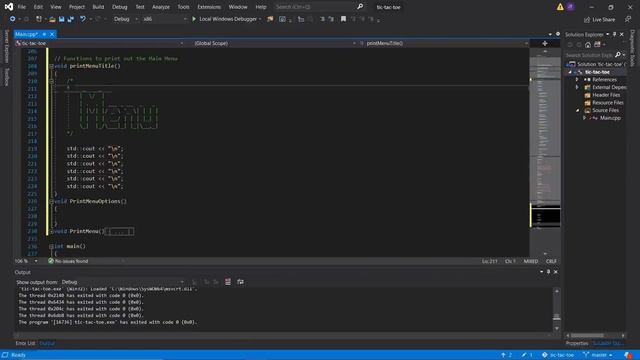Collapse the tic-tac-toe project node
Viewport: 640px width, 360px height.
tap(570, 72)
